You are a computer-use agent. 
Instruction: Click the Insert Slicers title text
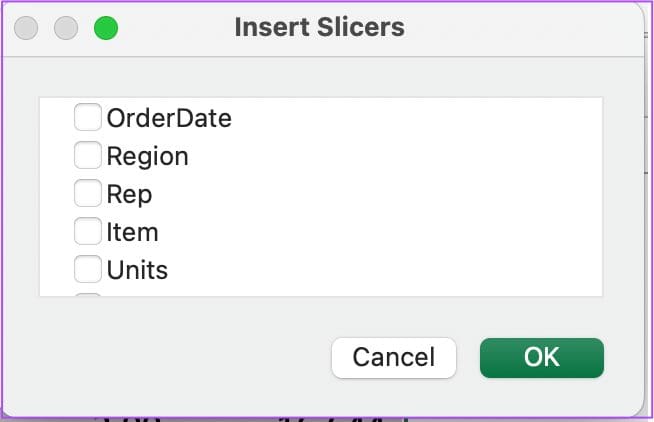tap(319, 27)
